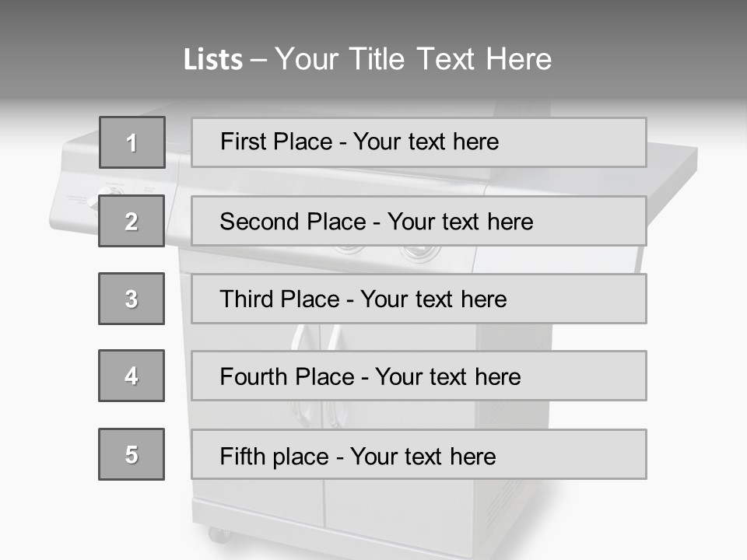The image size is (747, 560).
Task: Select the number 1 box
Action: (132, 142)
